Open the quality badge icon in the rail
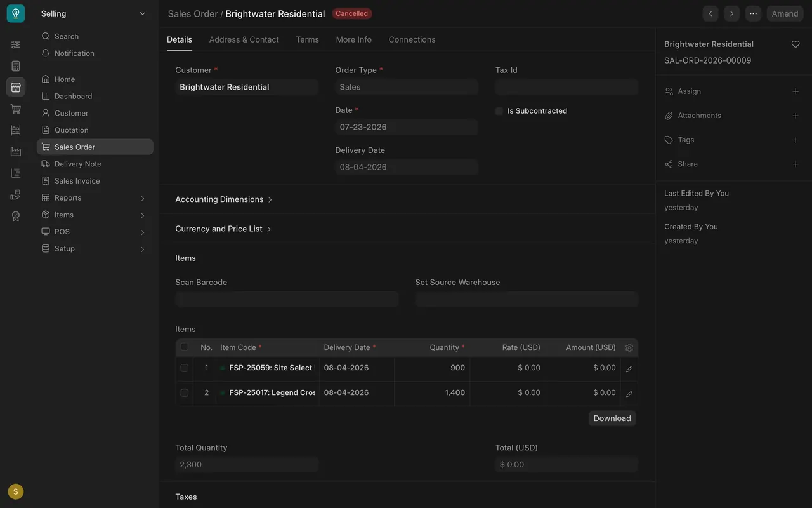This screenshot has width=812, height=508. pos(16,216)
